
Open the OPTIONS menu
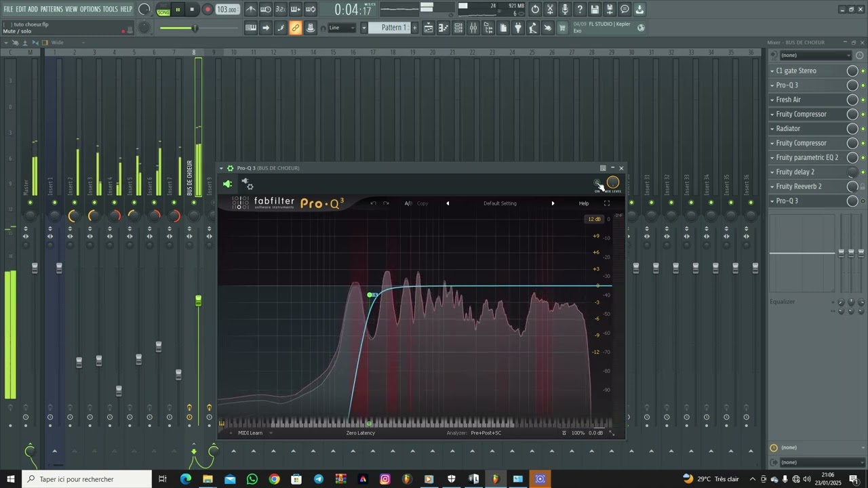tap(90, 9)
